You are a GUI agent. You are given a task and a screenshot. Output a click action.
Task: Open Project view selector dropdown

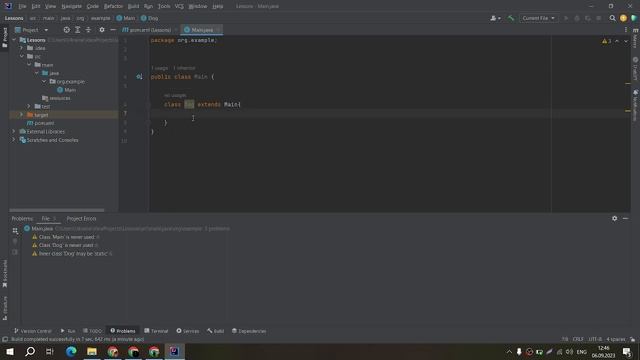click(x=31, y=30)
